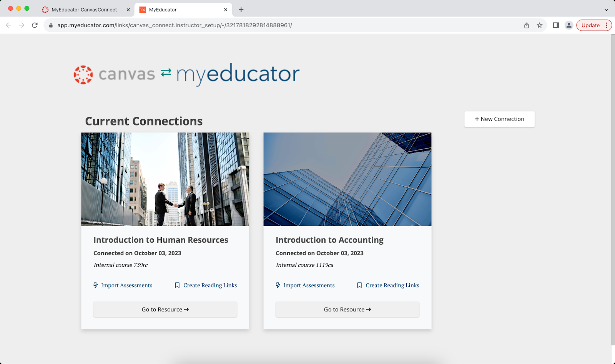The height and width of the screenshot is (364, 615).
Task: Click Introduction to Human Resources title
Action: tap(161, 240)
